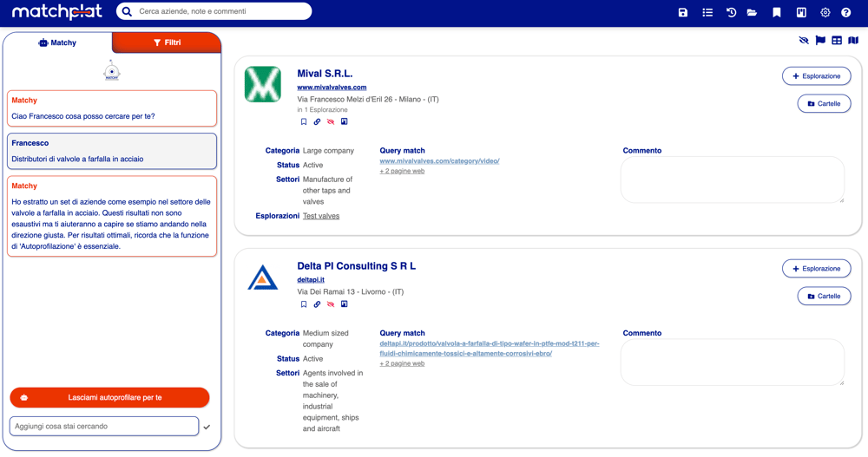Click 'Via Francesco Melzi d'Eril 26' address
Image resolution: width=868 pixels, height=457 pixels.
tap(345, 100)
